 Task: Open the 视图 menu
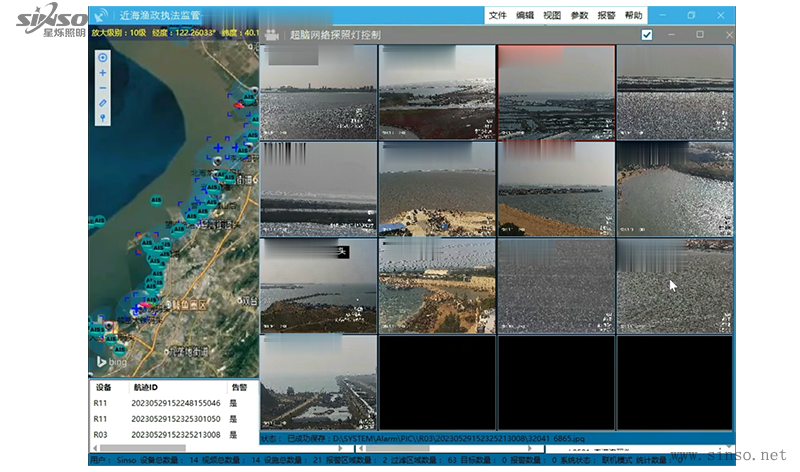click(552, 16)
